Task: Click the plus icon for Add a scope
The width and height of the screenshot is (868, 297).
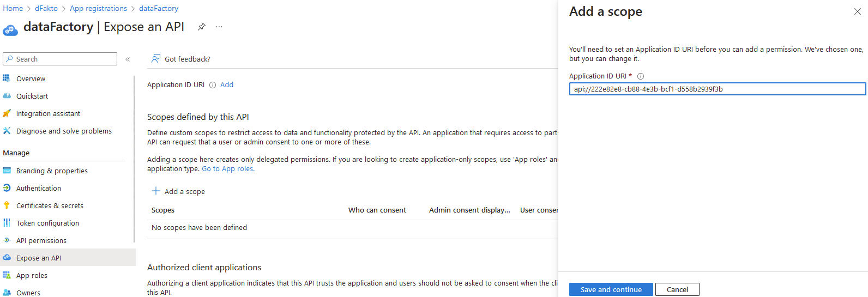Action: pos(156,191)
